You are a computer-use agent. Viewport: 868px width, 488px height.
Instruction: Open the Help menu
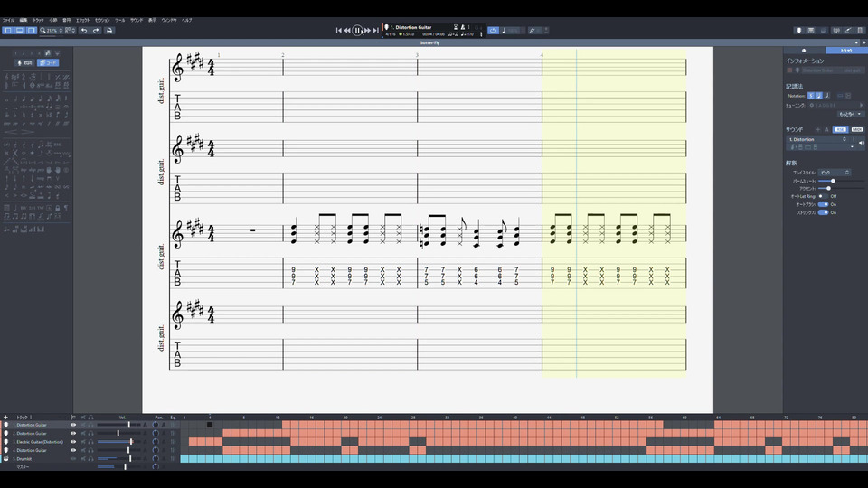[187, 20]
